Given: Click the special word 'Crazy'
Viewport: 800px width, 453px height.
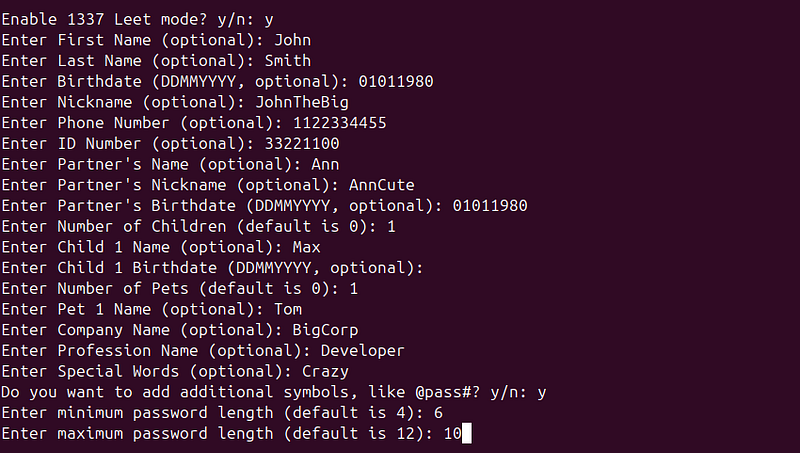Looking at the screenshot, I should point(326,371).
